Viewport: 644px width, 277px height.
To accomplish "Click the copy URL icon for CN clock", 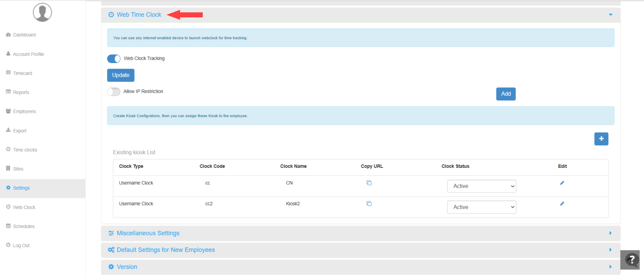I will (369, 183).
